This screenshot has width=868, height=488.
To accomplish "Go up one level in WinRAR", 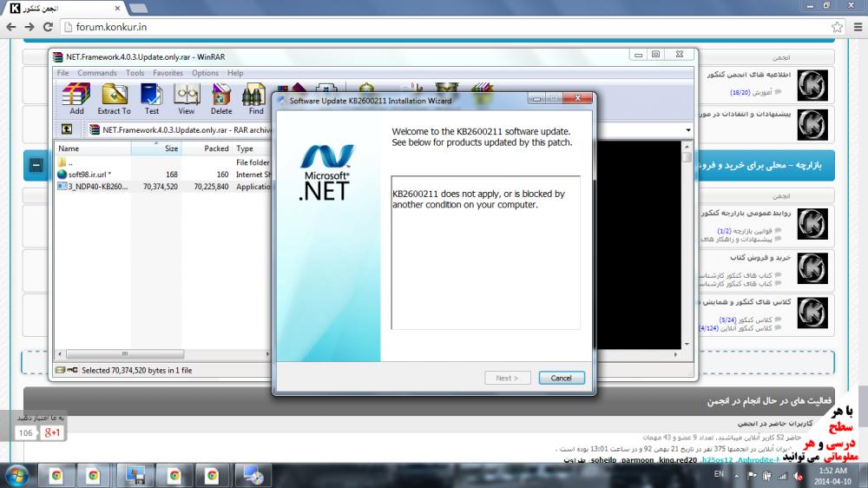I will pyautogui.click(x=67, y=129).
